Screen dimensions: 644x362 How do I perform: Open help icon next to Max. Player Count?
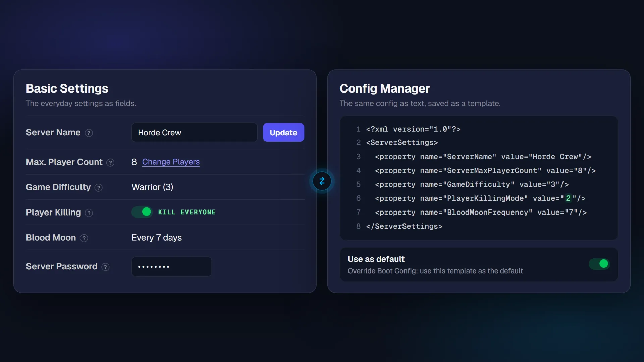pos(110,163)
